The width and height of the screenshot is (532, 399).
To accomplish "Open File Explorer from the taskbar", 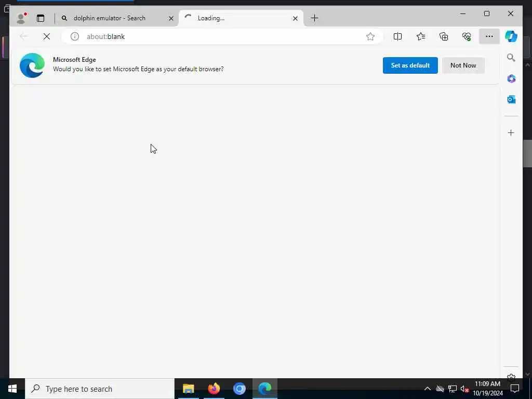I will [x=188, y=389].
